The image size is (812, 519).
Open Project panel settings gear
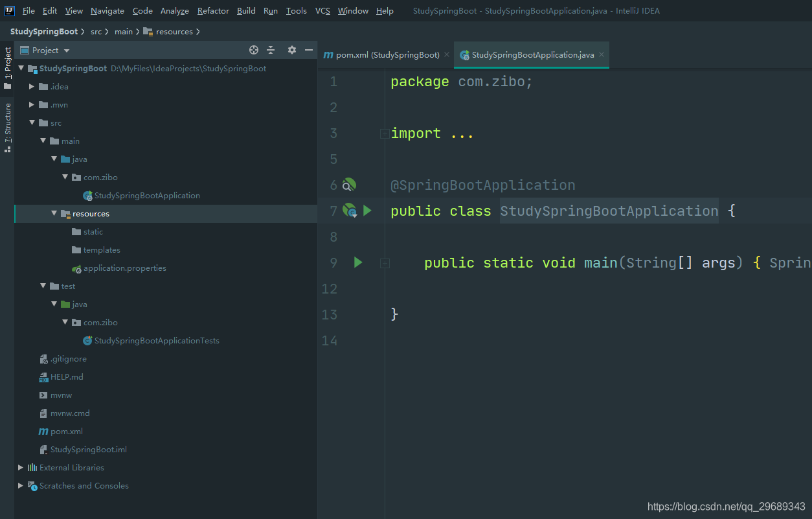click(x=292, y=50)
